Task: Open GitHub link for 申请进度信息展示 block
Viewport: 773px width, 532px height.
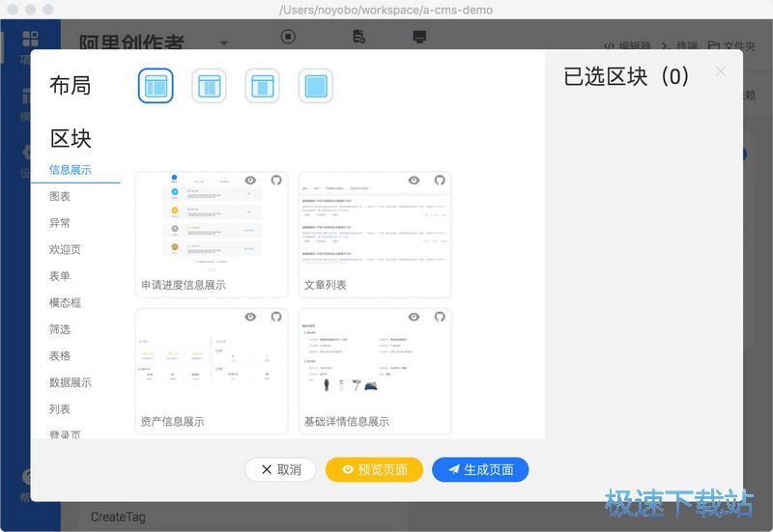Action: tap(276, 181)
